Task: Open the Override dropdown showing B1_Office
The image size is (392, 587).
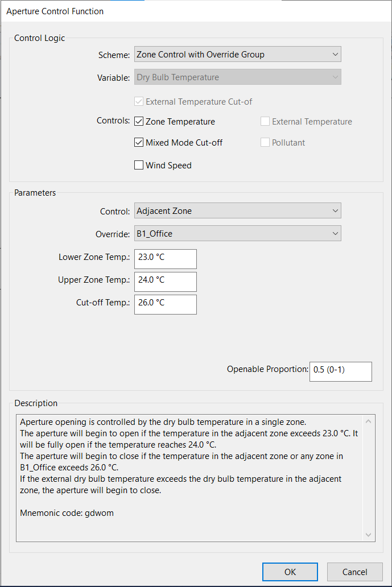Action: 237,234
